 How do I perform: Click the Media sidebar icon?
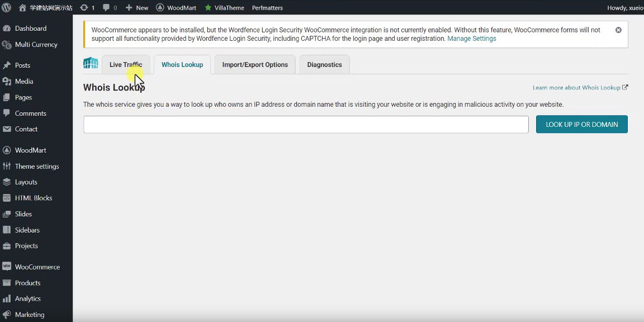pos(7,81)
